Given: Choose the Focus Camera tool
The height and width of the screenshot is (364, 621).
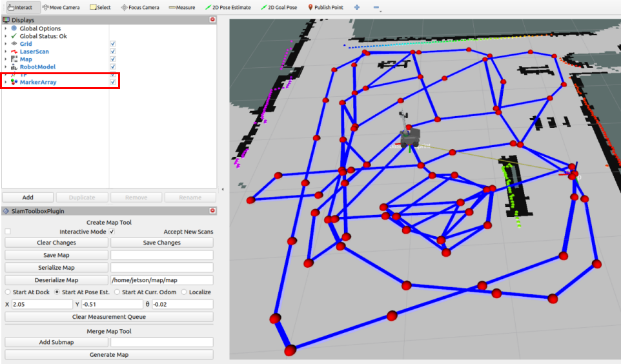Looking at the screenshot, I should (140, 7).
